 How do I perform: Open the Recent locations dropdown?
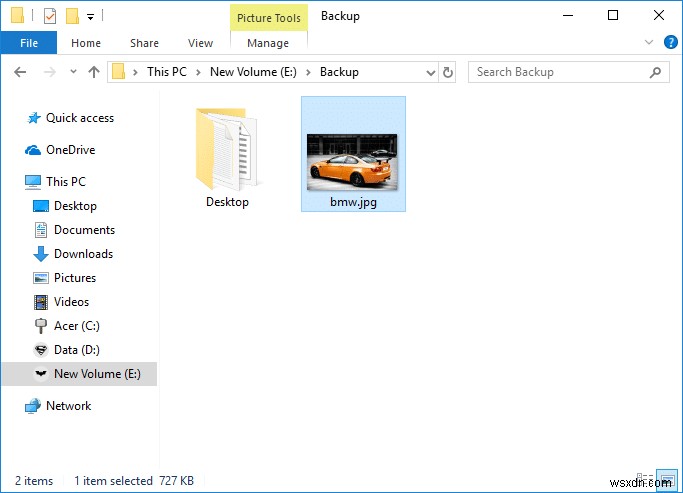click(x=73, y=71)
